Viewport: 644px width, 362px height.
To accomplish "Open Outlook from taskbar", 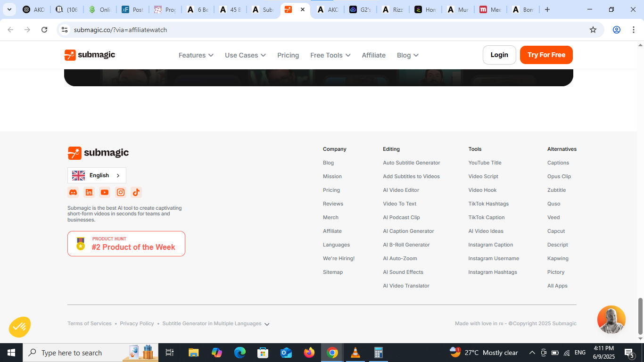I will pos(286,353).
